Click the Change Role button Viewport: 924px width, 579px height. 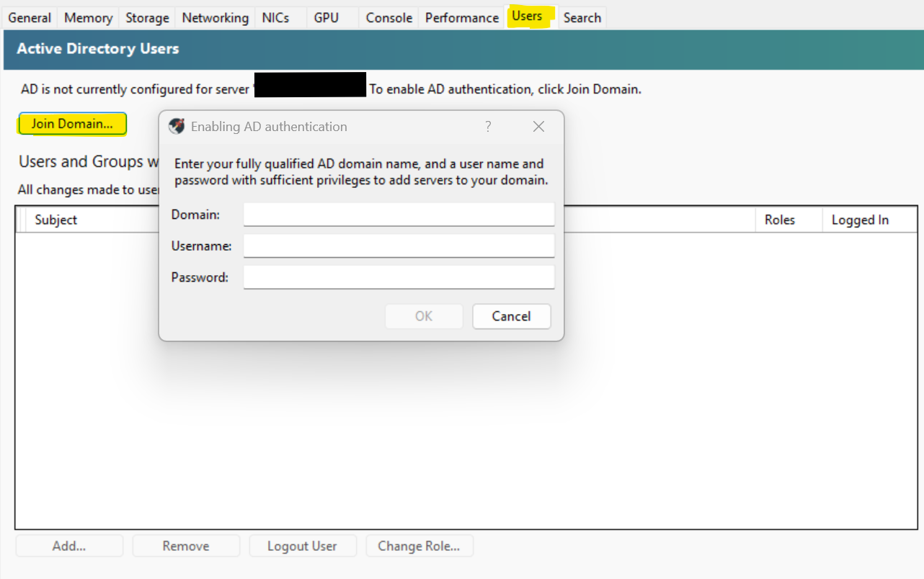coord(419,546)
